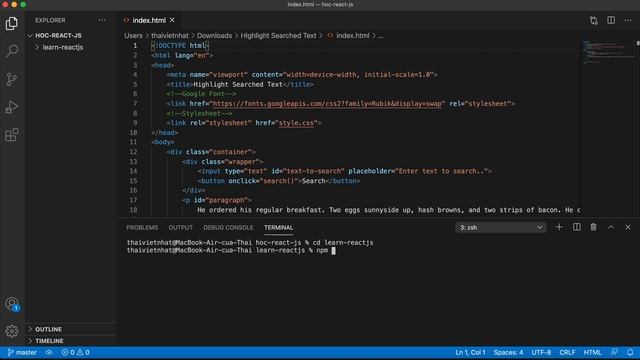
Task: Select terminal dropdown showing 3: zsh
Action: [500, 228]
